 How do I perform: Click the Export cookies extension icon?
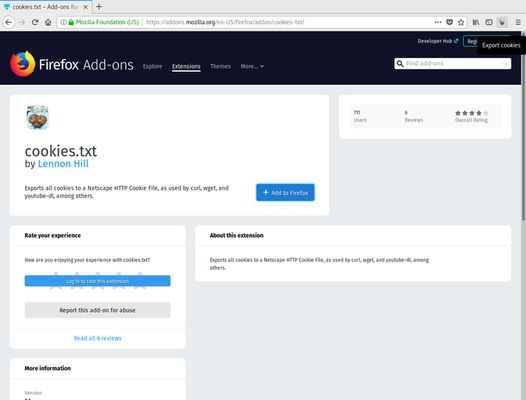click(502, 22)
